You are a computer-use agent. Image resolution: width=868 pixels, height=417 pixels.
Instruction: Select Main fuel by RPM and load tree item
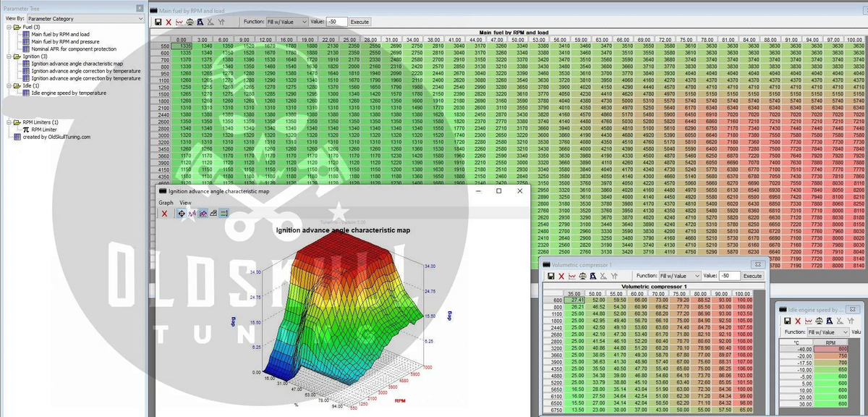click(x=60, y=34)
